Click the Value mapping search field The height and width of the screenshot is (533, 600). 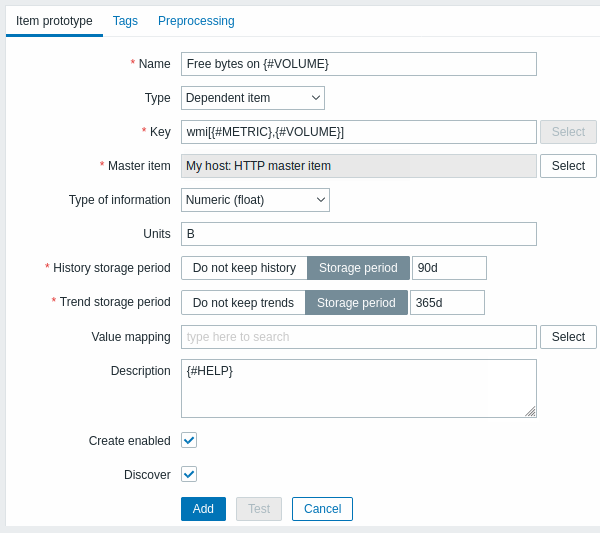[358, 337]
